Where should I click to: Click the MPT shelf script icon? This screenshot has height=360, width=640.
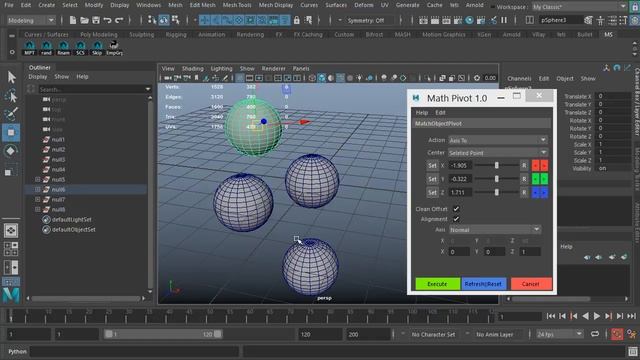(x=29, y=48)
